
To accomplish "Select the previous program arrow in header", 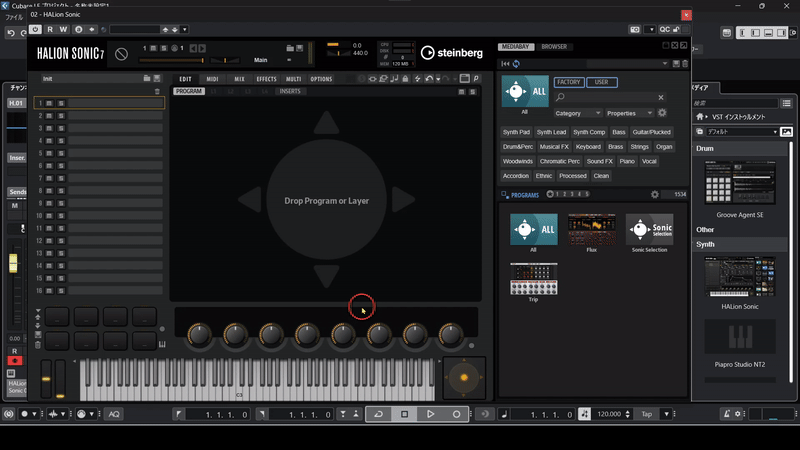I will (193, 48).
